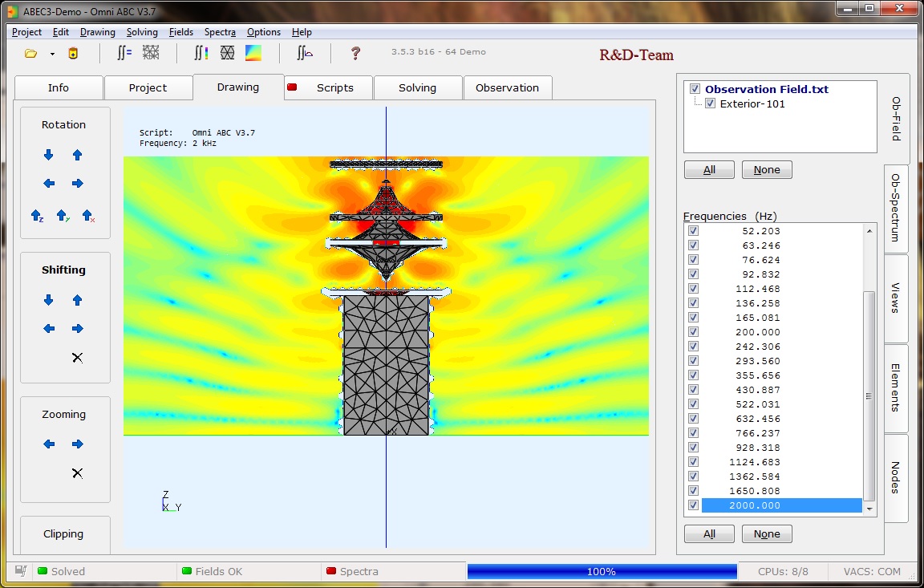924x588 pixels.
Task: Click the color gradient field icon
Action: (253, 53)
